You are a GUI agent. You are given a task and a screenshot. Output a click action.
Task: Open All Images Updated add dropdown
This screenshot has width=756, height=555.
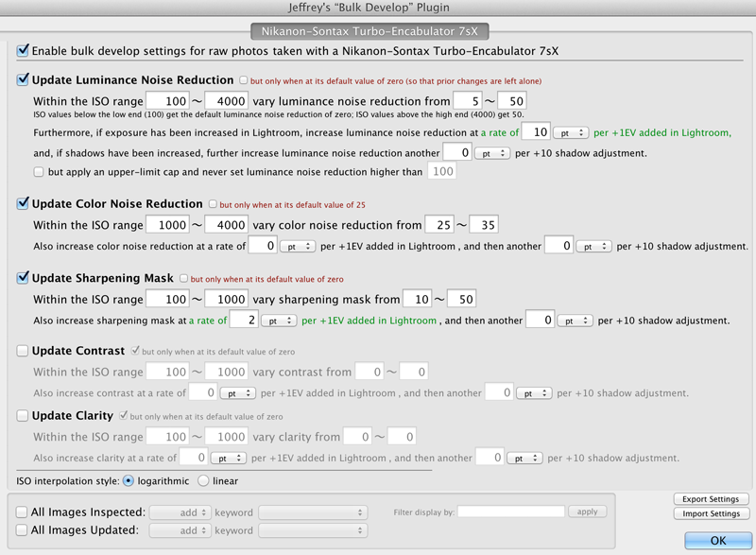click(x=180, y=530)
